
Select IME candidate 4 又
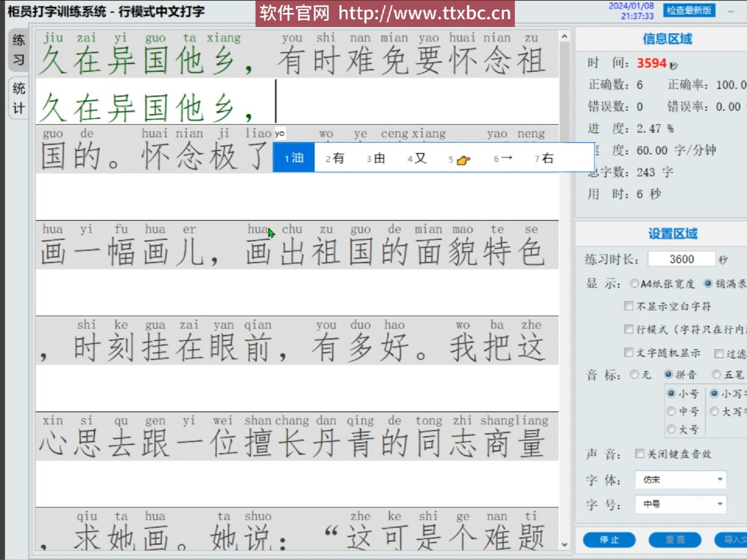417,158
